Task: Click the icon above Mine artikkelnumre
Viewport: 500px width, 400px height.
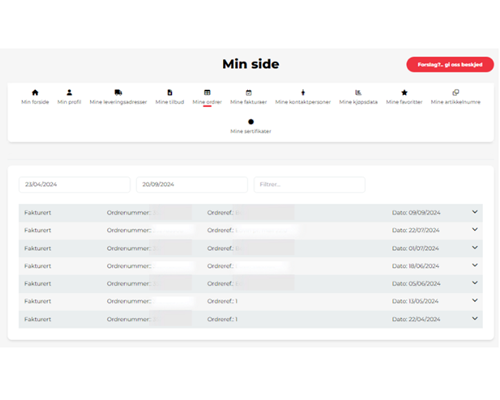Action: [x=456, y=92]
